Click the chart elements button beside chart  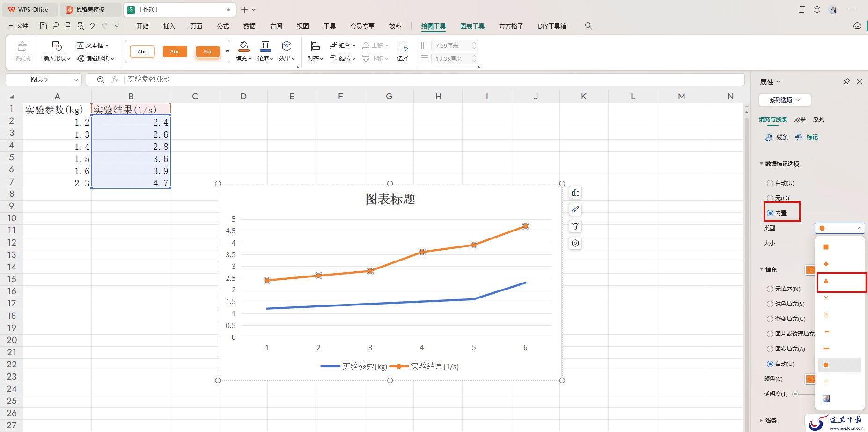(x=575, y=193)
